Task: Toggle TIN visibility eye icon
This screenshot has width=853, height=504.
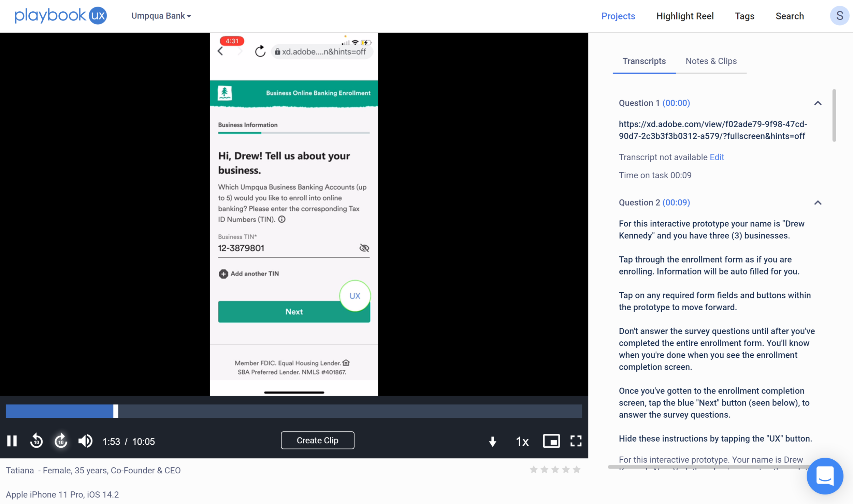Action: click(x=364, y=248)
